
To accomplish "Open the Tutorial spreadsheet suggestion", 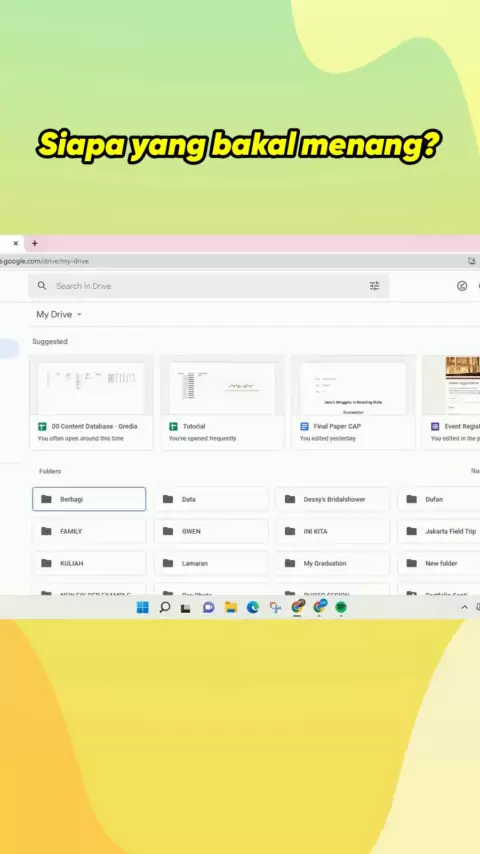I will 222,402.
